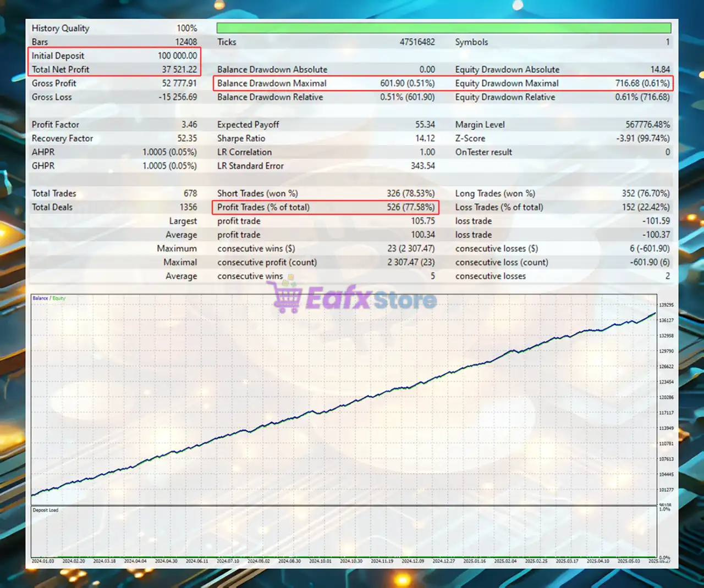Select the Initial Deposit value 100 000.00
704x588 pixels.
[177, 56]
